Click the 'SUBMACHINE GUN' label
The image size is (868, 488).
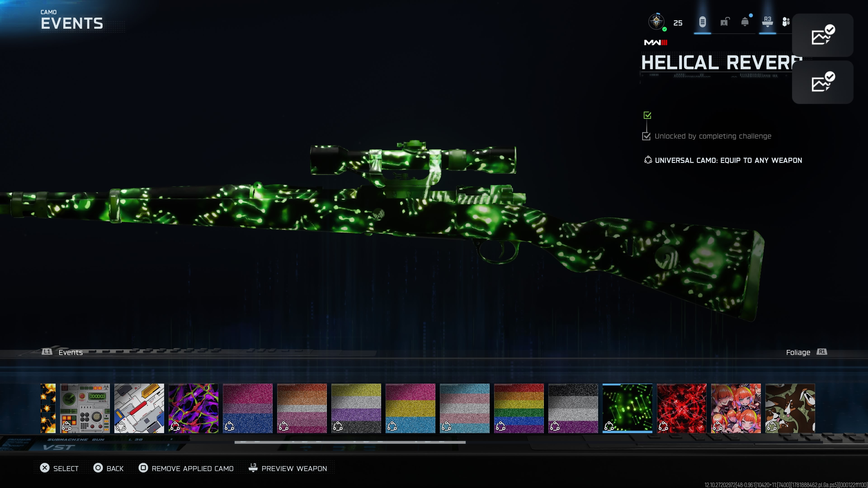tap(76, 439)
